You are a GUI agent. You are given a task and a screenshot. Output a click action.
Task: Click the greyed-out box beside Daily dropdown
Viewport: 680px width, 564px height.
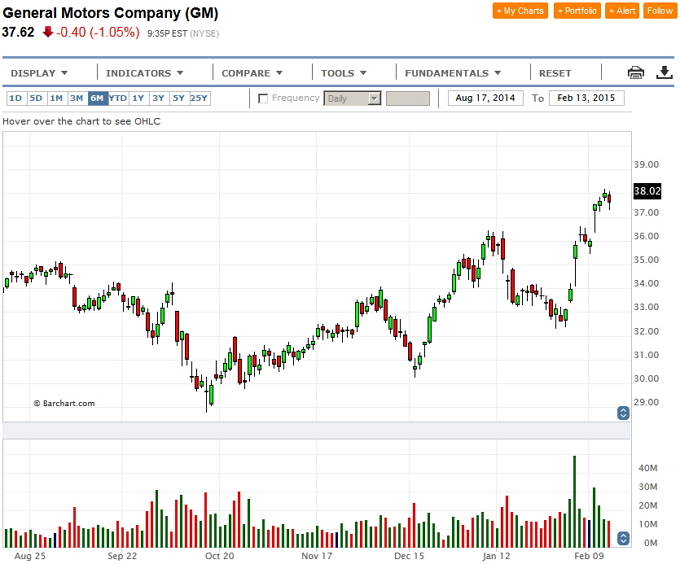point(408,98)
